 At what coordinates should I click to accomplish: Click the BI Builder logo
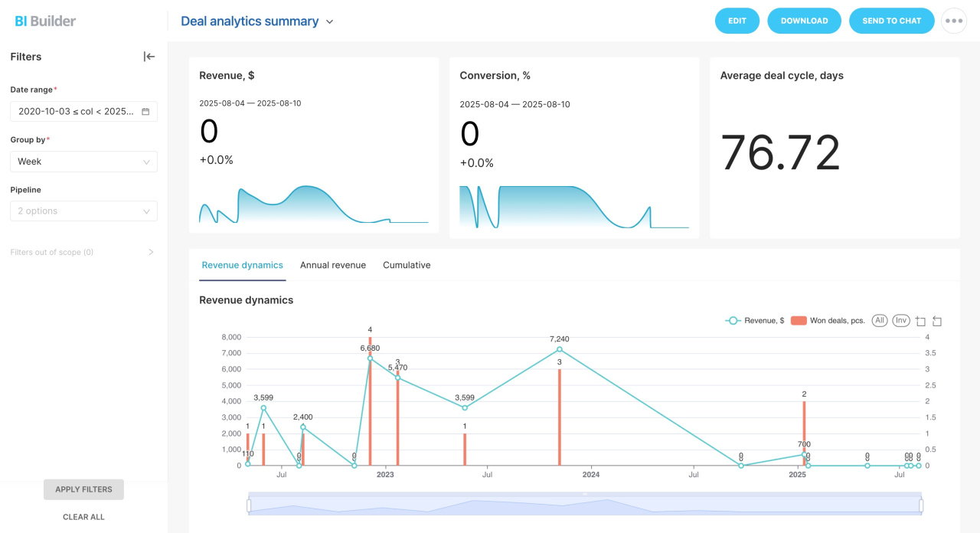pos(45,21)
